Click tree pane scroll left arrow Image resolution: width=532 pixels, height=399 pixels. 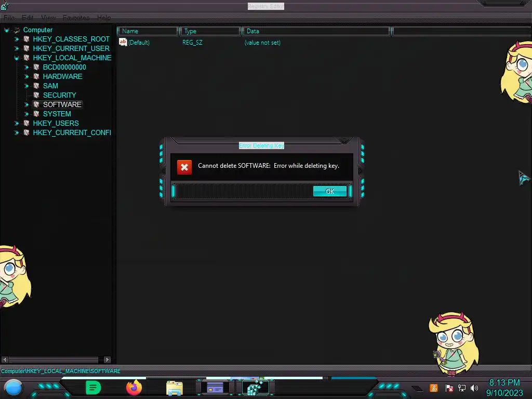click(5, 360)
